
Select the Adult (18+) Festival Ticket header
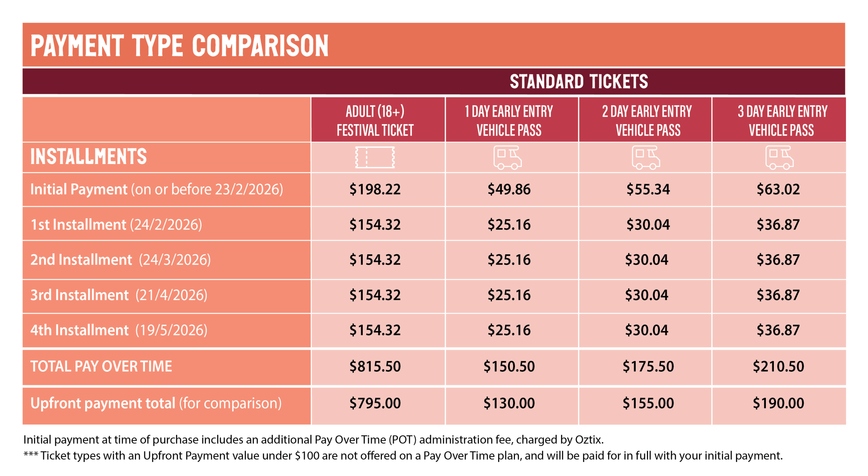[x=375, y=120]
